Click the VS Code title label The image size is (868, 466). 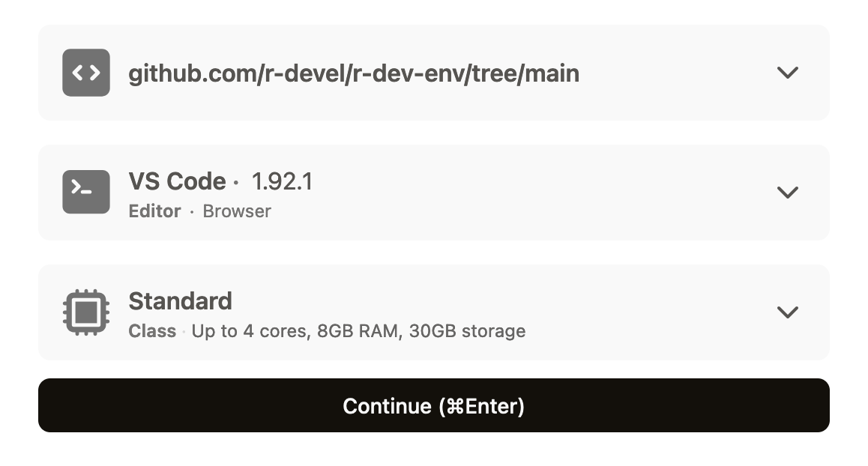[177, 181]
